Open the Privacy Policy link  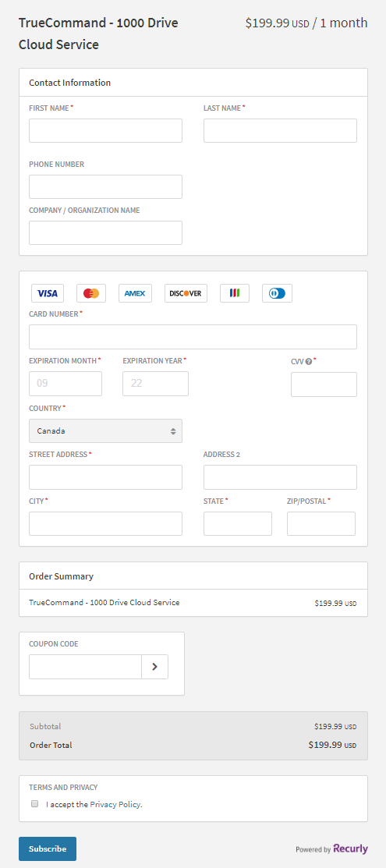[x=115, y=804]
